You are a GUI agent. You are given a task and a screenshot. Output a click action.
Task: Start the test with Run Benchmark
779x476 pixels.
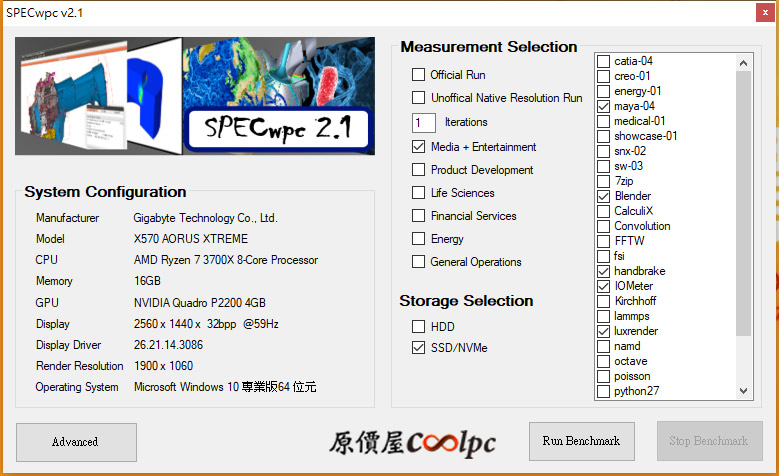pyautogui.click(x=581, y=441)
